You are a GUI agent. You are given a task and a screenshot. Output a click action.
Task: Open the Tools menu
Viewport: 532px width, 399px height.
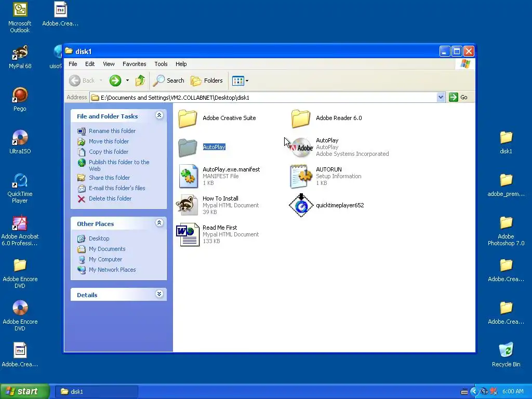click(x=161, y=64)
